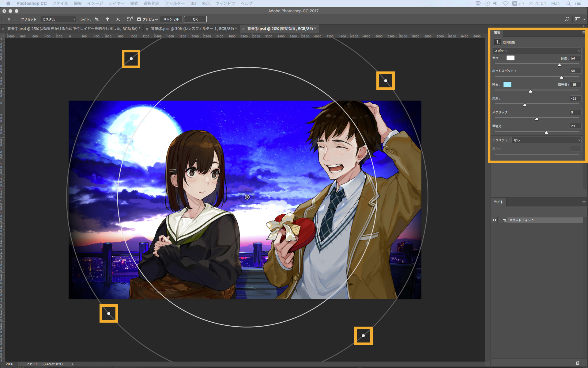The image size is (588, 368).
Task: Open the プリセット カスタム dropdown
Action: click(58, 19)
